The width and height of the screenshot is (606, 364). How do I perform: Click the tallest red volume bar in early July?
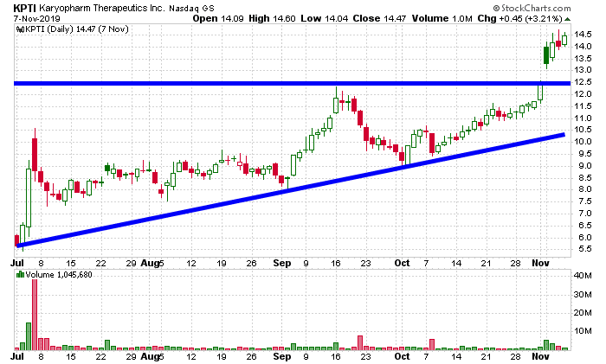click(x=35, y=315)
